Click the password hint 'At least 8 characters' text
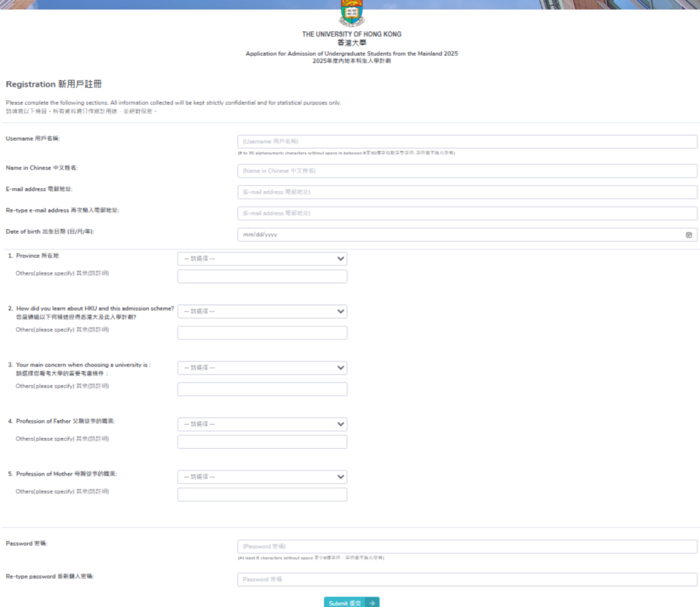The image size is (700, 607). [310, 558]
